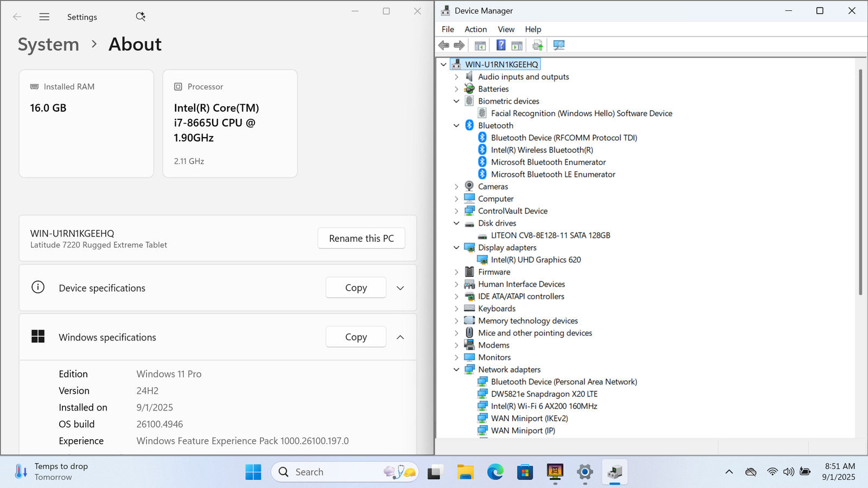
Task: Click the Settings back arrow
Action: click(x=17, y=17)
